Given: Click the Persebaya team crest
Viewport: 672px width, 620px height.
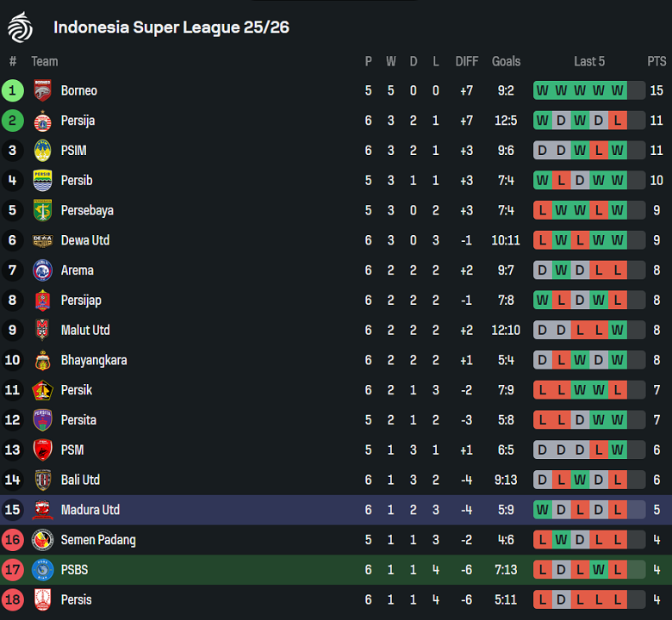Looking at the screenshot, I should [x=42, y=210].
